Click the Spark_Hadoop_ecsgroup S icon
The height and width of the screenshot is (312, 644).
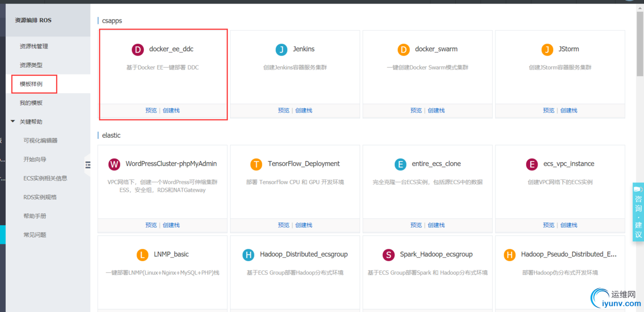pyautogui.click(x=388, y=255)
